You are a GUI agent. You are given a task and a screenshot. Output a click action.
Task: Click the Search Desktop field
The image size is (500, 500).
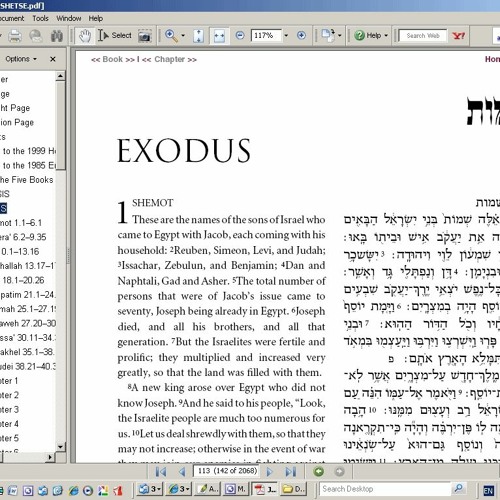(x=384, y=489)
